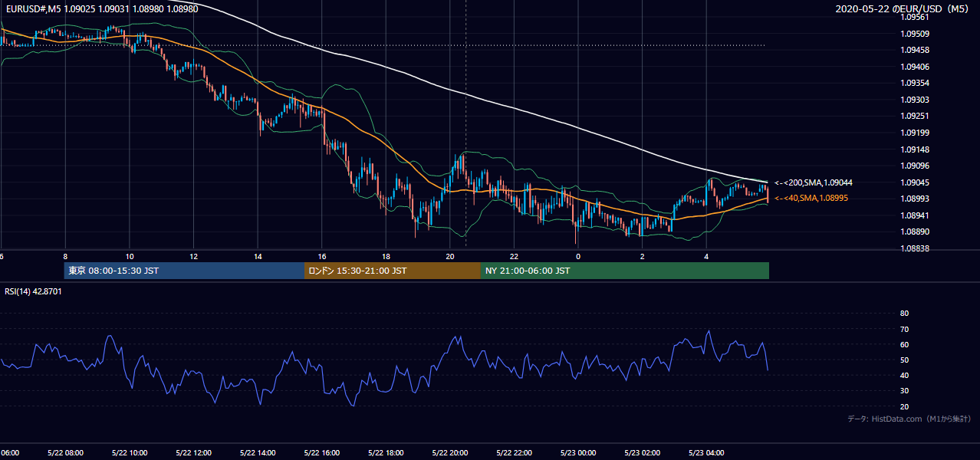Click price axis value 1.09561

914,16
